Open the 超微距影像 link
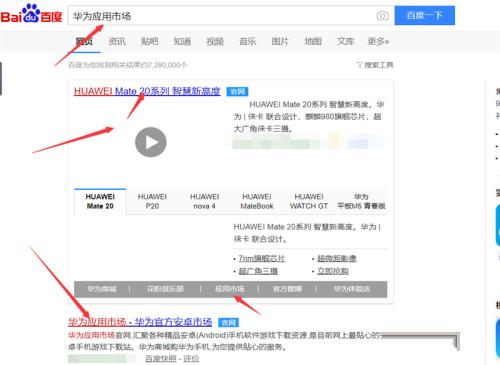500x365 pixels. point(337,258)
